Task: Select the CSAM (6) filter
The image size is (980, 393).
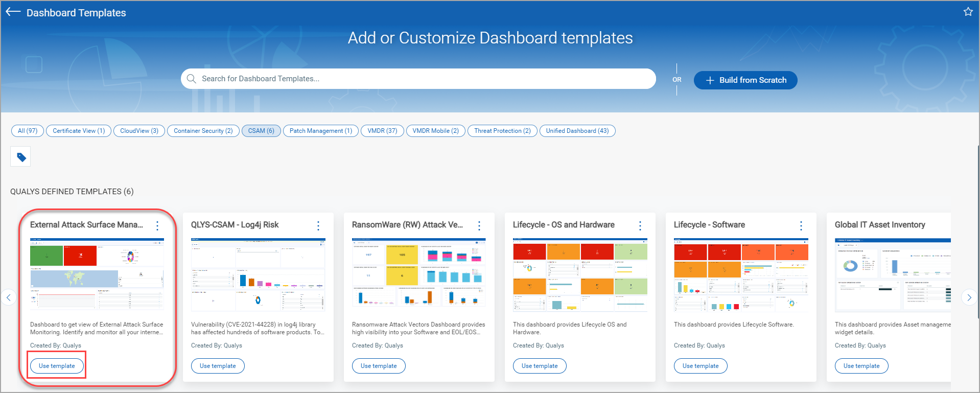Action: click(x=261, y=131)
